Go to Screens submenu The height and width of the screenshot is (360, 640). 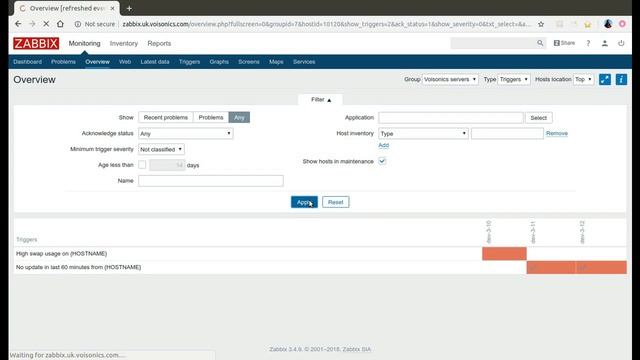point(249,62)
